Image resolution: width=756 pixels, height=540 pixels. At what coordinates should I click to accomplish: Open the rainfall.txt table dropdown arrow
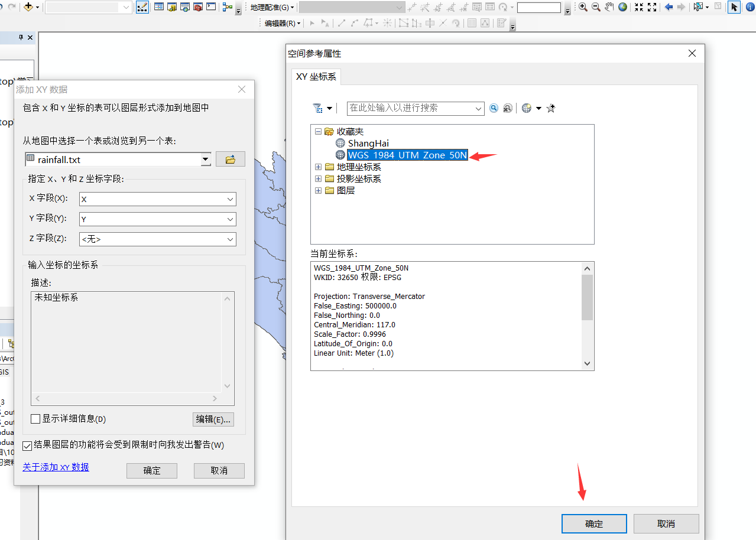[x=206, y=159]
